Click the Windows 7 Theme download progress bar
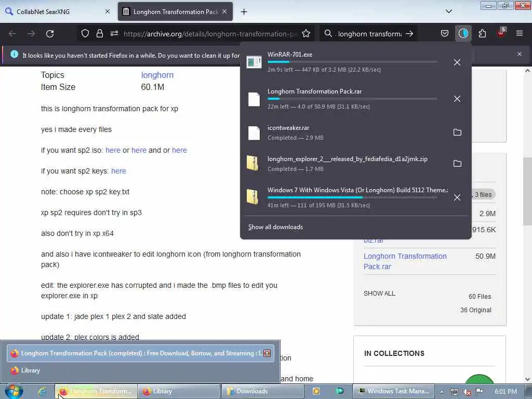 (x=352, y=197)
